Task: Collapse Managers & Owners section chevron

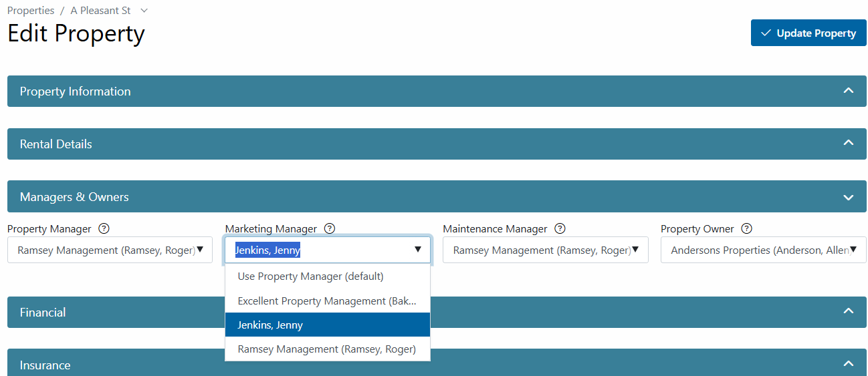Action: 849,197
